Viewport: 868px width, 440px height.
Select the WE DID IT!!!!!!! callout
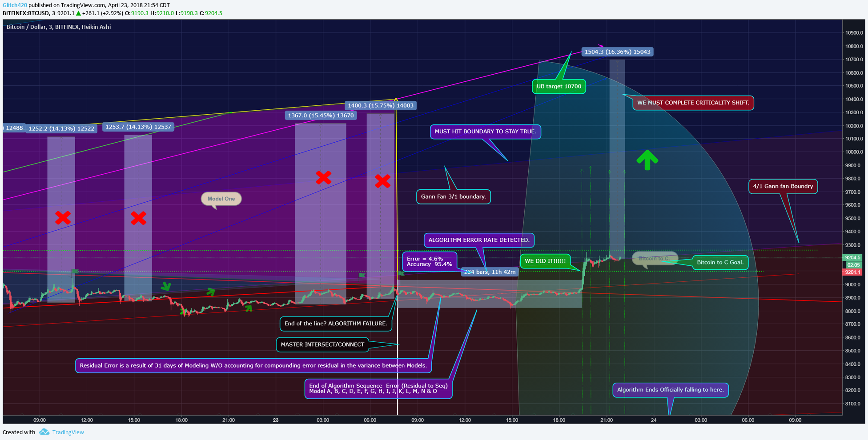coord(545,261)
